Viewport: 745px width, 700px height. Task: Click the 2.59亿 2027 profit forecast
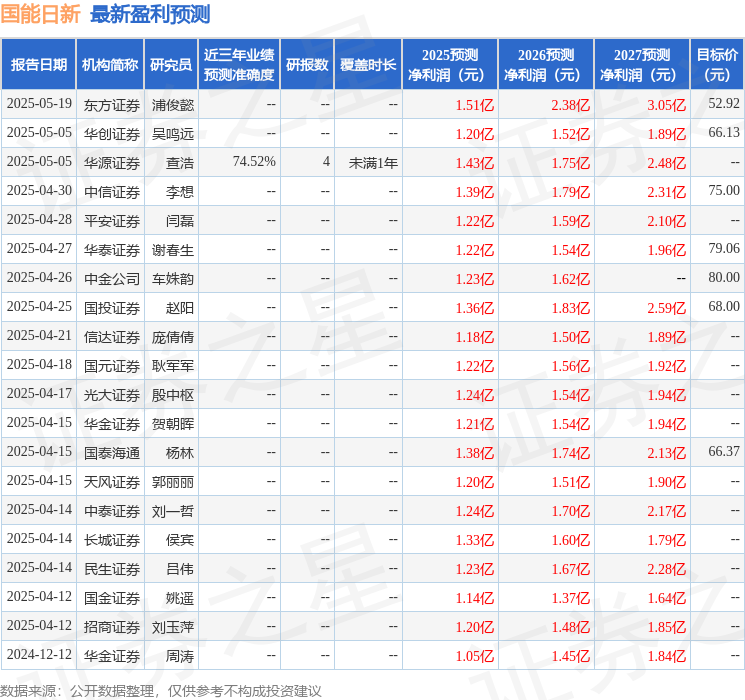point(667,308)
